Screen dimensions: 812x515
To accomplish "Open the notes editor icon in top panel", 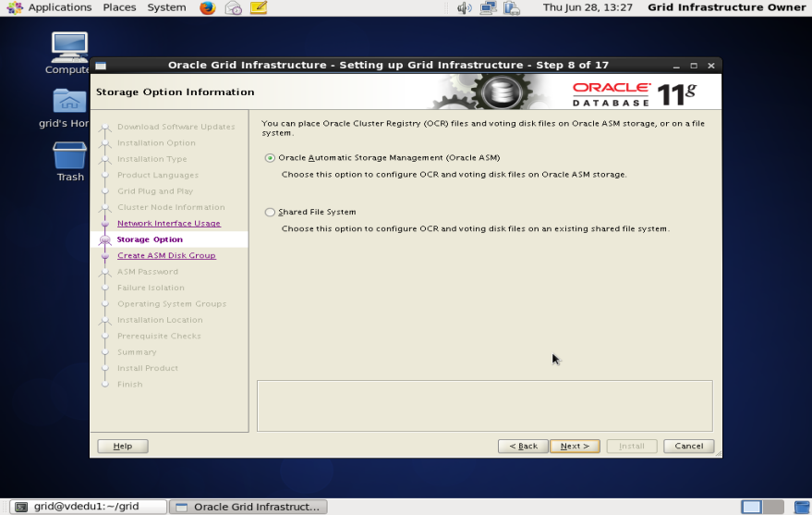I will tap(259, 7).
